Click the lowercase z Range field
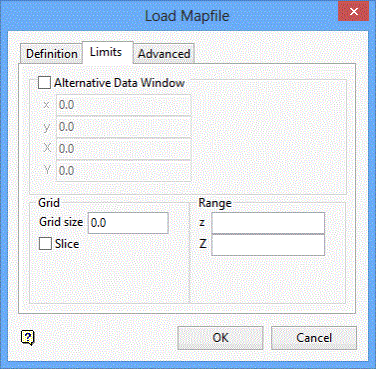 (268, 223)
